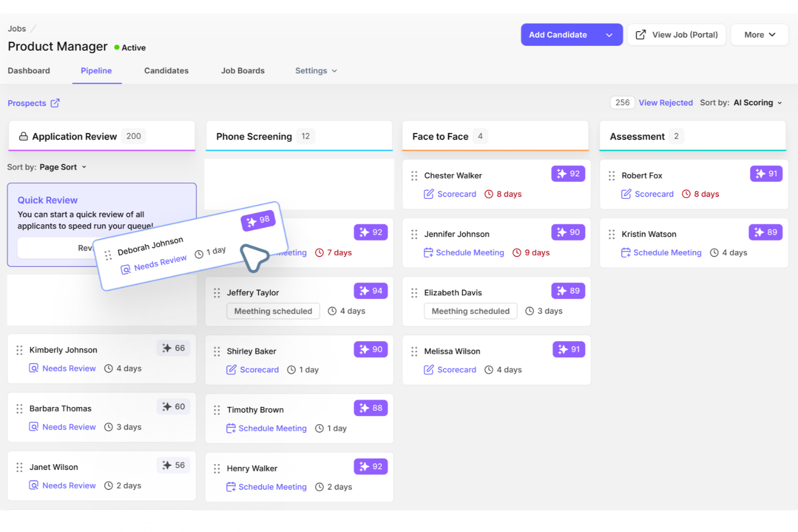The image size is (798, 532).
Task: Click Schedule Meeting for Jennifer Johnson
Action: (x=470, y=252)
